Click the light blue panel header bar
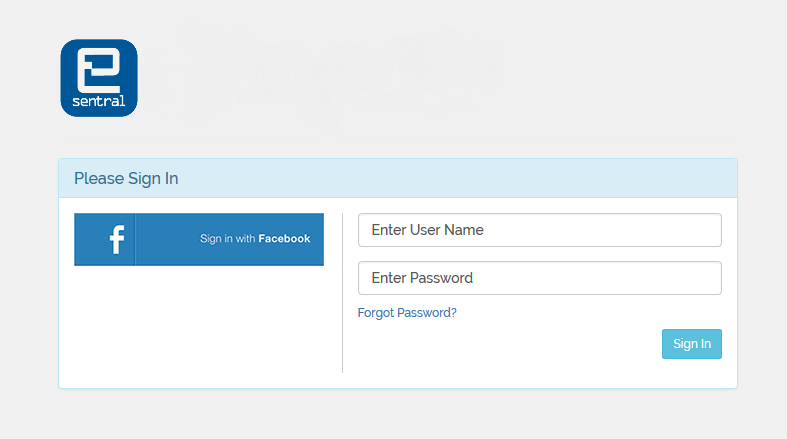 [450, 179]
